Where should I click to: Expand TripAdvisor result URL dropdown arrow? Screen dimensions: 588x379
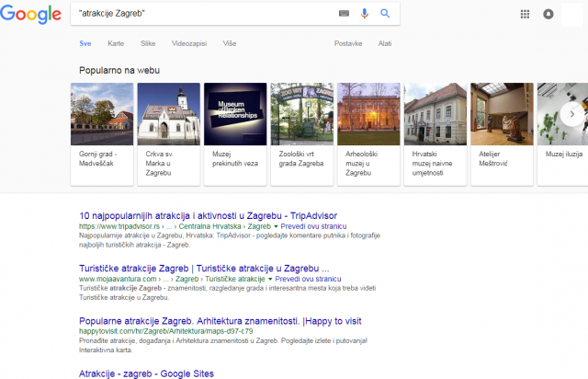click(276, 225)
